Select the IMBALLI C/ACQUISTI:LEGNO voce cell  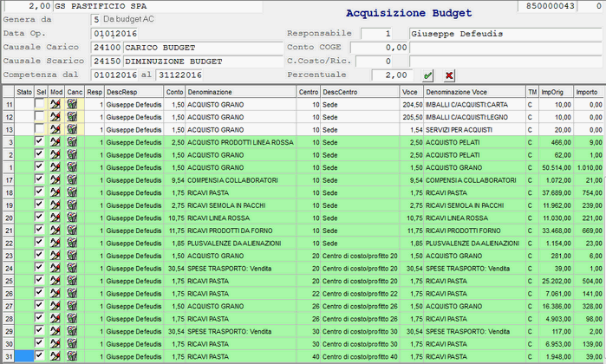point(474,117)
